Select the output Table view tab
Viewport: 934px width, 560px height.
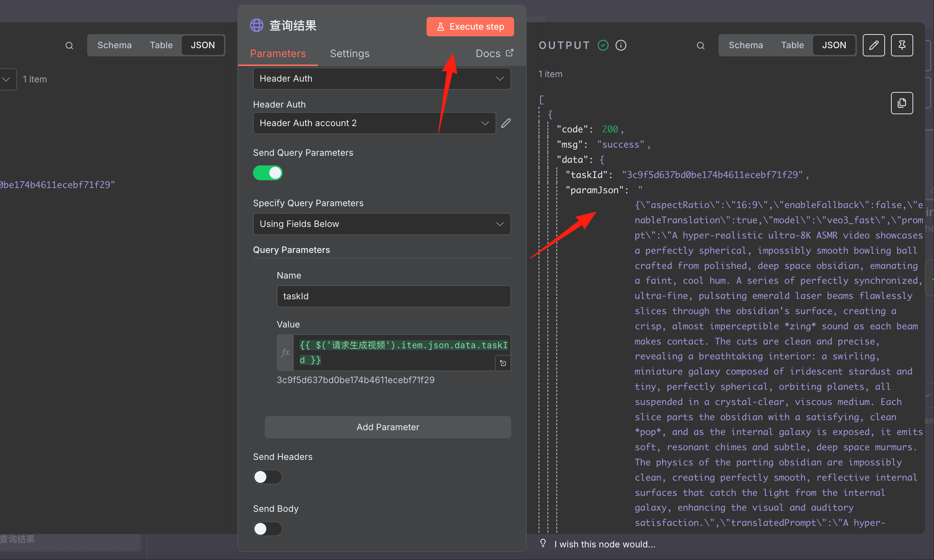(x=792, y=45)
